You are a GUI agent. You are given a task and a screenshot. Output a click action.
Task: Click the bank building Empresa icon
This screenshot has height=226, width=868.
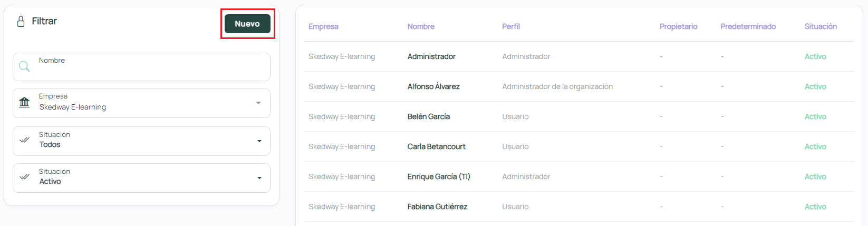[24, 102]
